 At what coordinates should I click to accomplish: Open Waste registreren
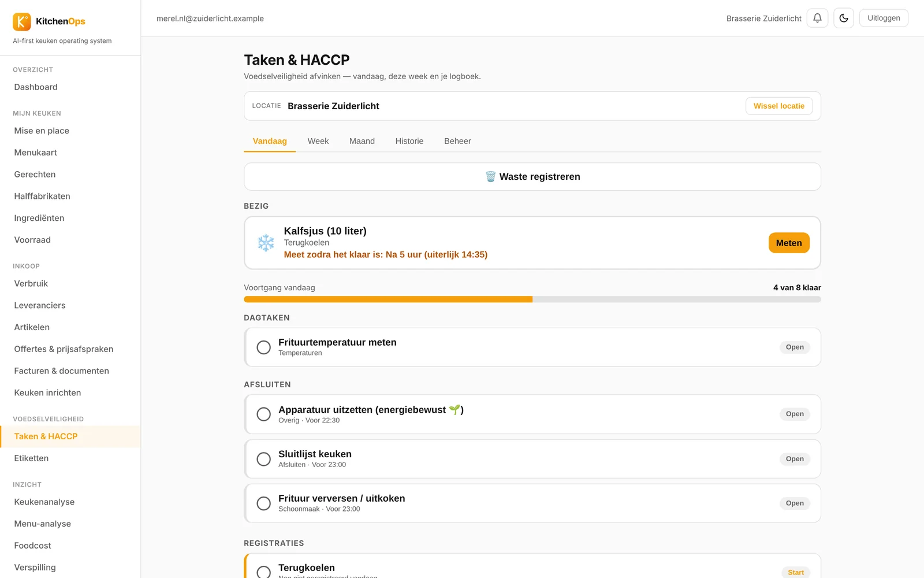click(x=532, y=177)
